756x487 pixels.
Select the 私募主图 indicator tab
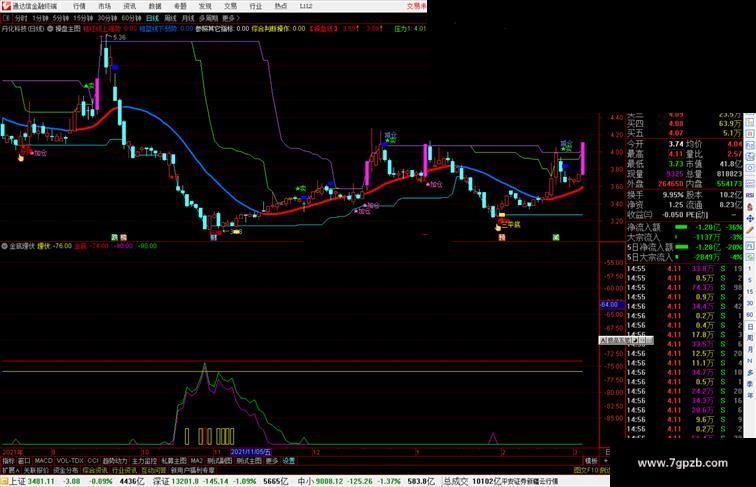tap(174, 461)
